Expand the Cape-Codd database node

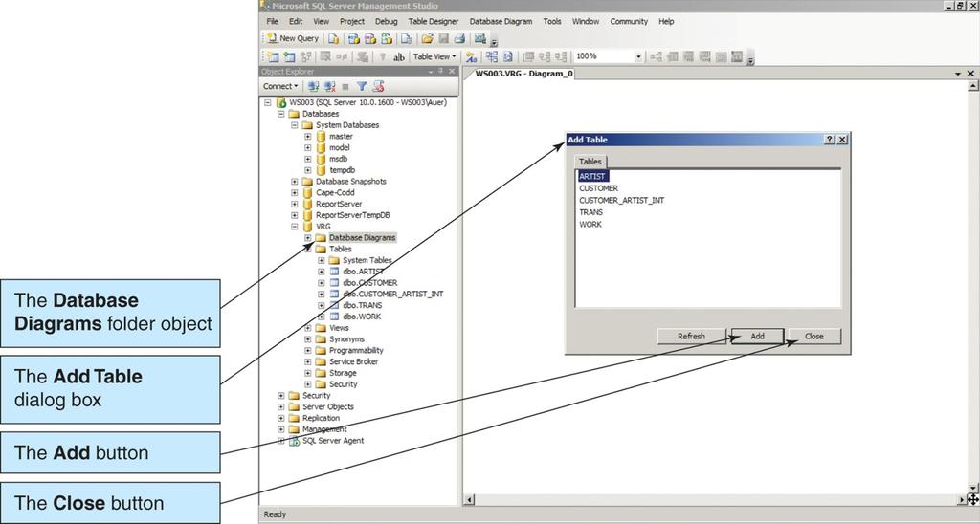coord(295,192)
